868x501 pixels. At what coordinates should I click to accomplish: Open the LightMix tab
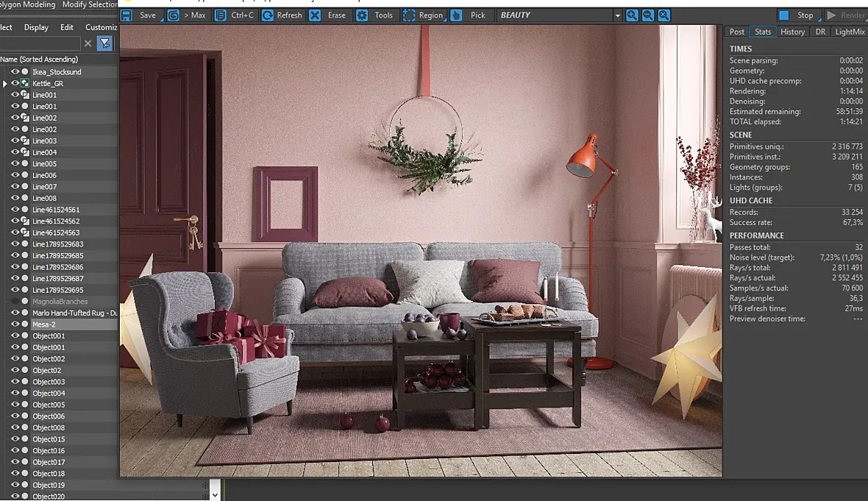tap(849, 32)
